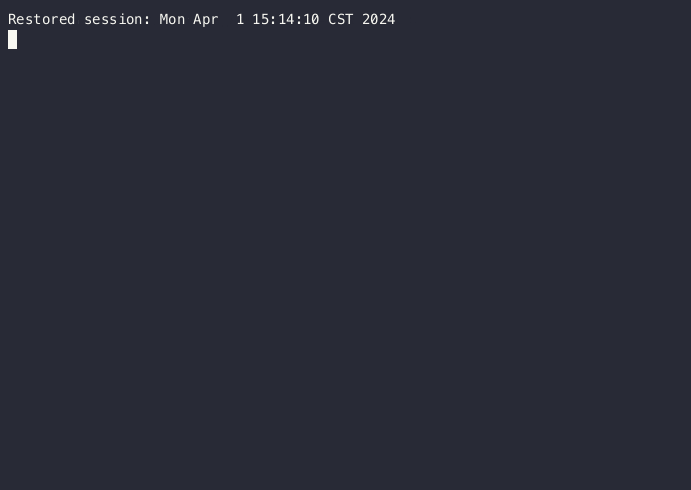This screenshot has width=691, height=490.
Task: Focus the empty terminal area below the cursor
Action: 346,269
